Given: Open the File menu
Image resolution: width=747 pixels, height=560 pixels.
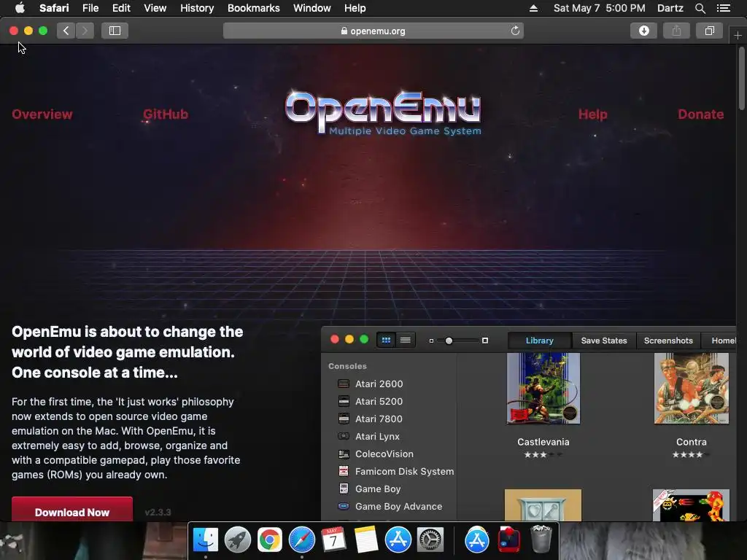Looking at the screenshot, I should [90, 8].
